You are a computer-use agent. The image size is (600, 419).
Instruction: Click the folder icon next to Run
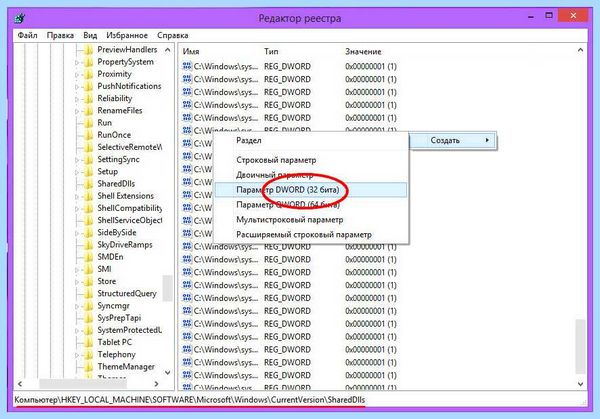(x=88, y=123)
